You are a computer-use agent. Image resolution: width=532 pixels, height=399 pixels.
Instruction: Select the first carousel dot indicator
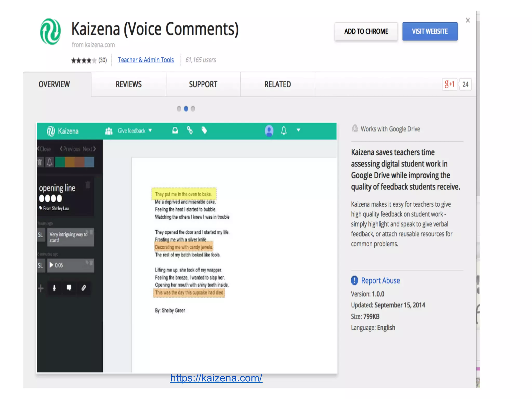179,109
